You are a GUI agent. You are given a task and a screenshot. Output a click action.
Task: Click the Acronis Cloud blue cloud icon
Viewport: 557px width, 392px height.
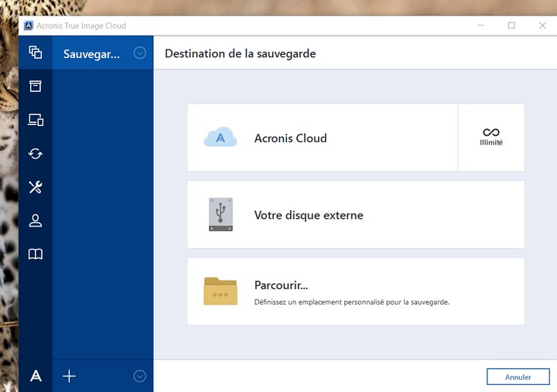pos(220,137)
